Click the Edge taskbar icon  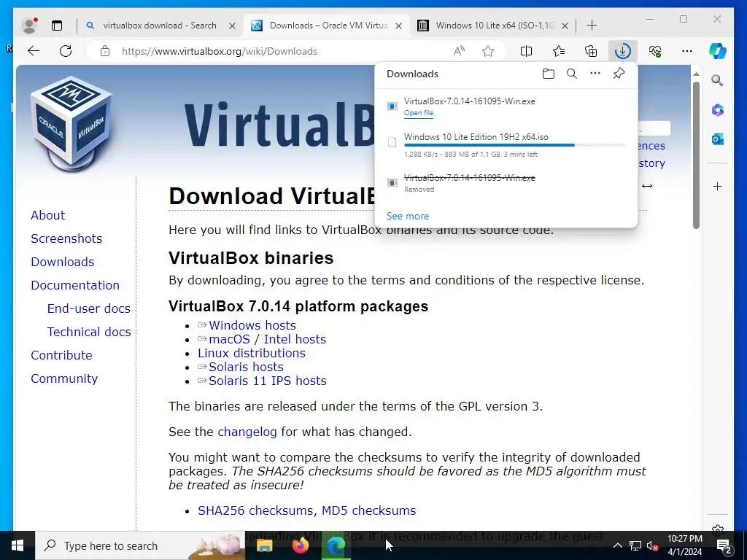pos(336,545)
